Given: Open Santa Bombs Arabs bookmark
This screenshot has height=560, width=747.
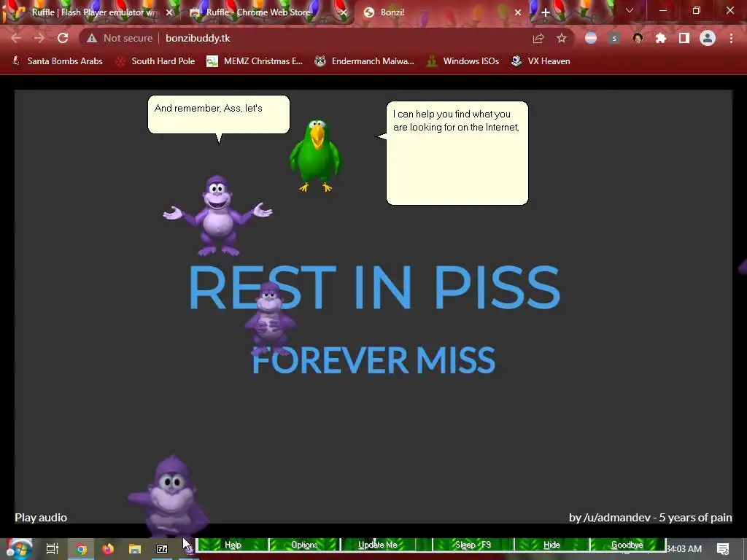Looking at the screenshot, I should (x=58, y=61).
